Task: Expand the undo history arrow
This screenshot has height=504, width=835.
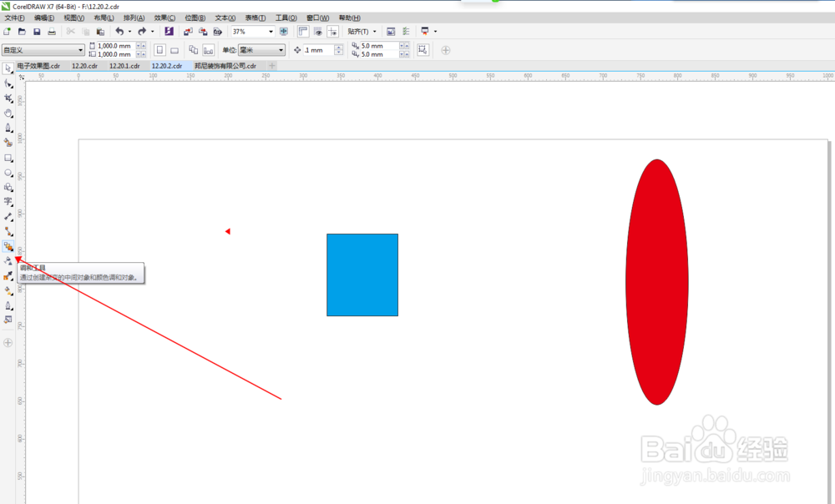Action: click(x=129, y=32)
